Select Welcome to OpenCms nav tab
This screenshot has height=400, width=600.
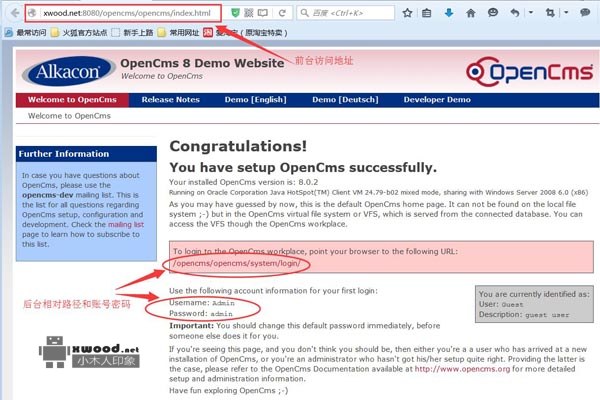[72, 100]
